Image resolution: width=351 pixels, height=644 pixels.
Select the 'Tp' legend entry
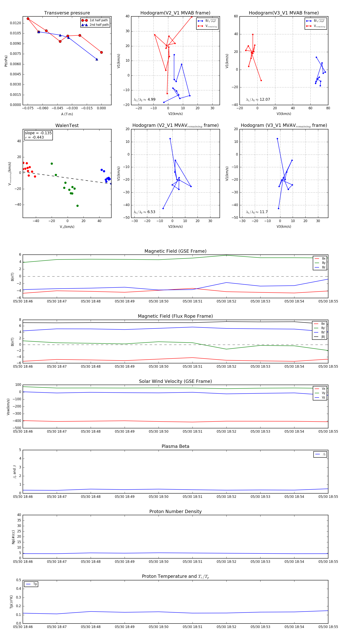pyautogui.click(x=31, y=584)
